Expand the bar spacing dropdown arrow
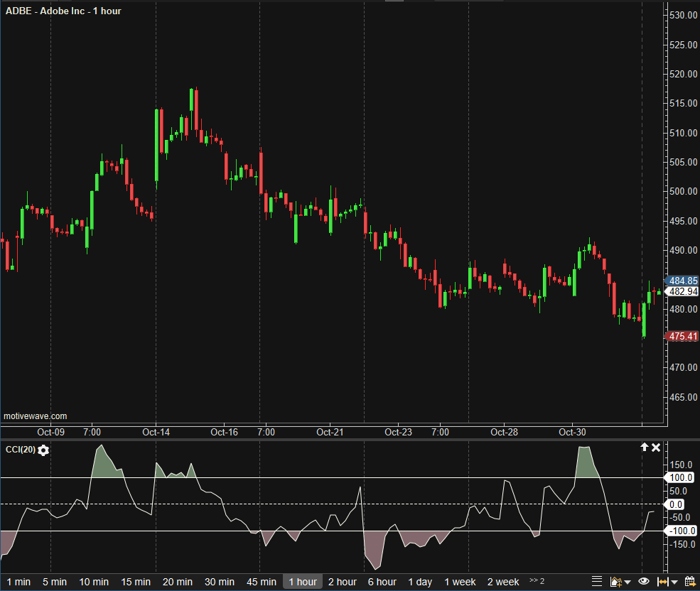The width and height of the screenshot is (700, 591). coord(674,582)
